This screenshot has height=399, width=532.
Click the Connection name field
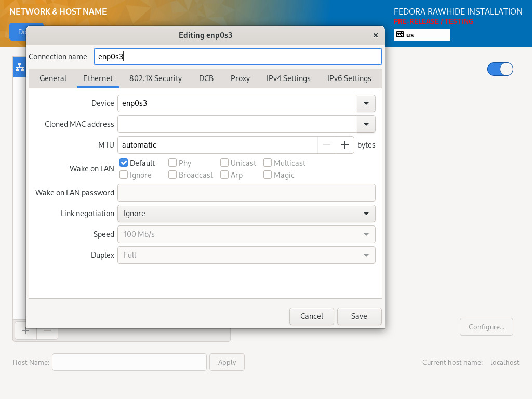click(238, 57)
